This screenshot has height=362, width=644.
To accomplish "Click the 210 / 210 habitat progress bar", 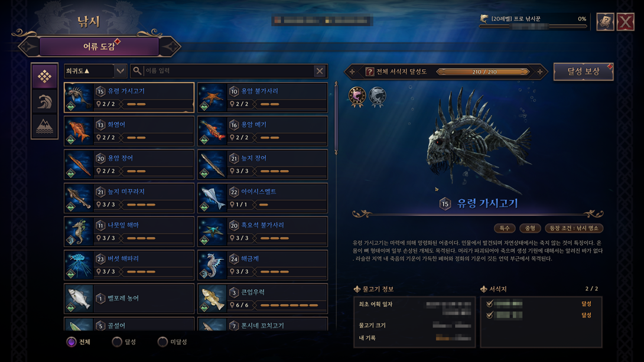I will tap(484, 72).
